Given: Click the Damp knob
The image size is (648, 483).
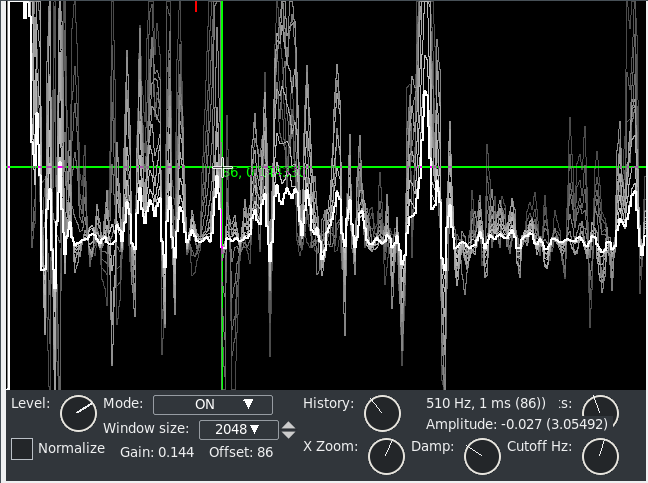Looking at the screenshot, I should click(x=482, y=456).
